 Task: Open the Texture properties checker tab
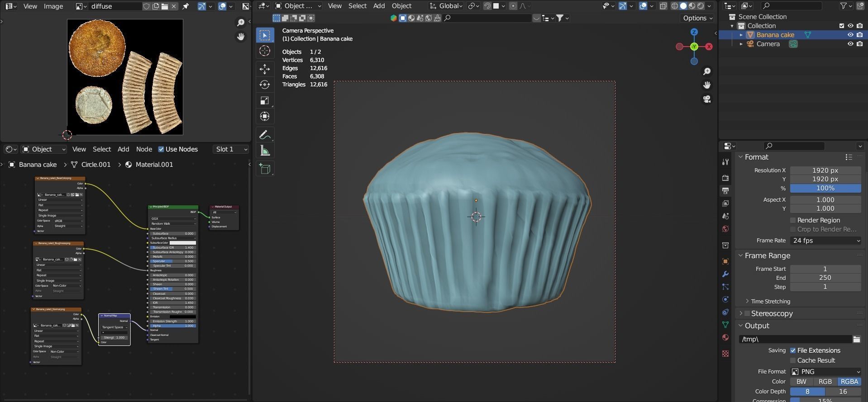[x=725, y=354]
